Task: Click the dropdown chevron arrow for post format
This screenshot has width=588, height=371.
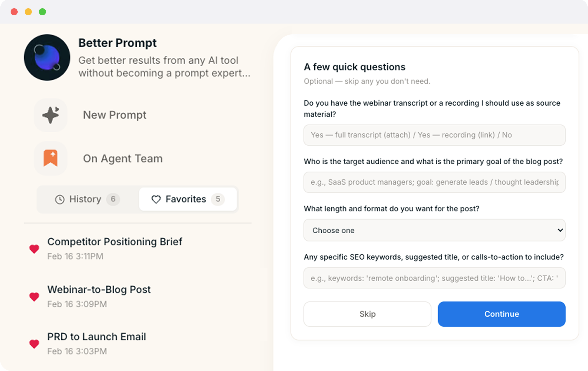Action: [x=560, y=230]
